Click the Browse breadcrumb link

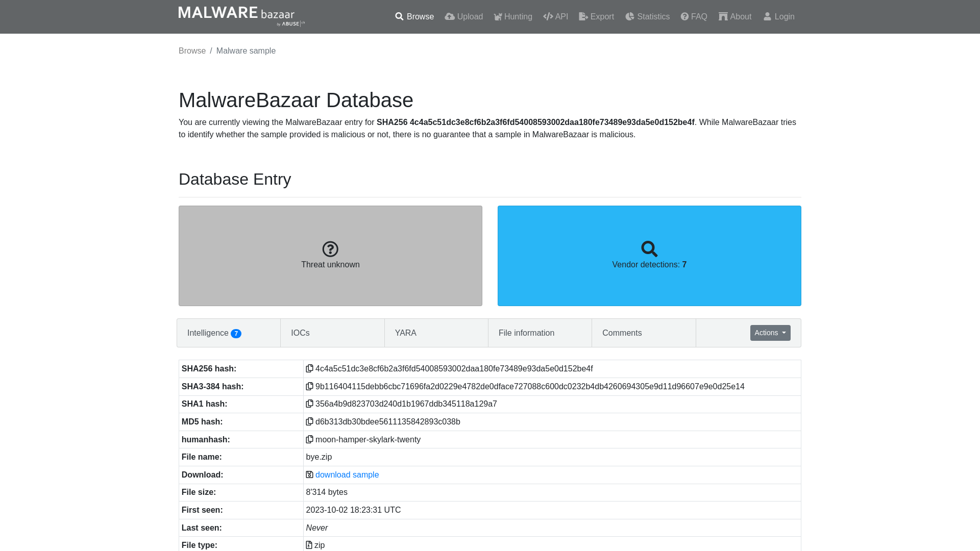[x=192, y=51]
